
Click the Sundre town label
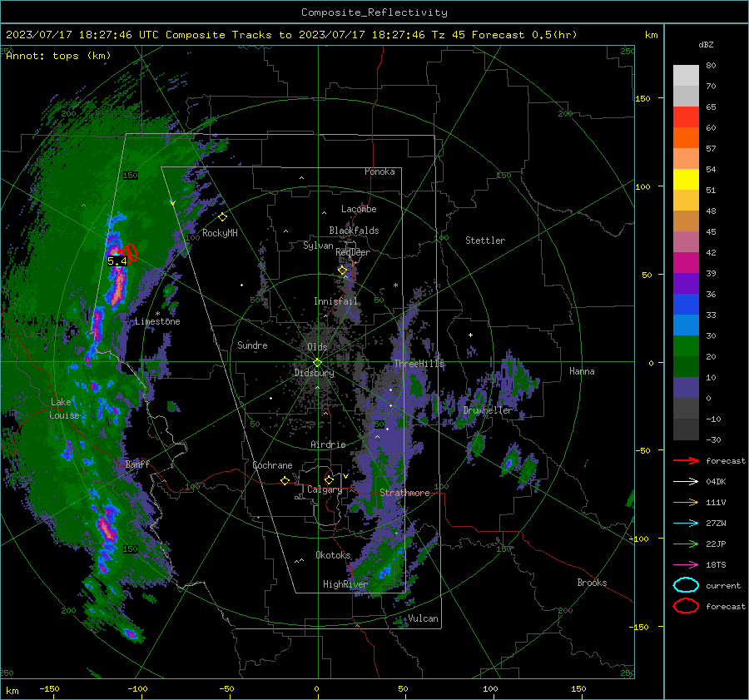pos(252,345)
